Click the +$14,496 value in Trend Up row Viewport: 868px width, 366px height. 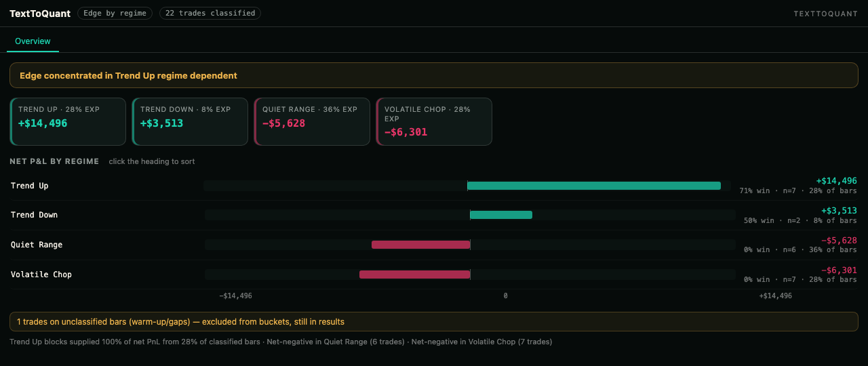[x=837, y=181]
